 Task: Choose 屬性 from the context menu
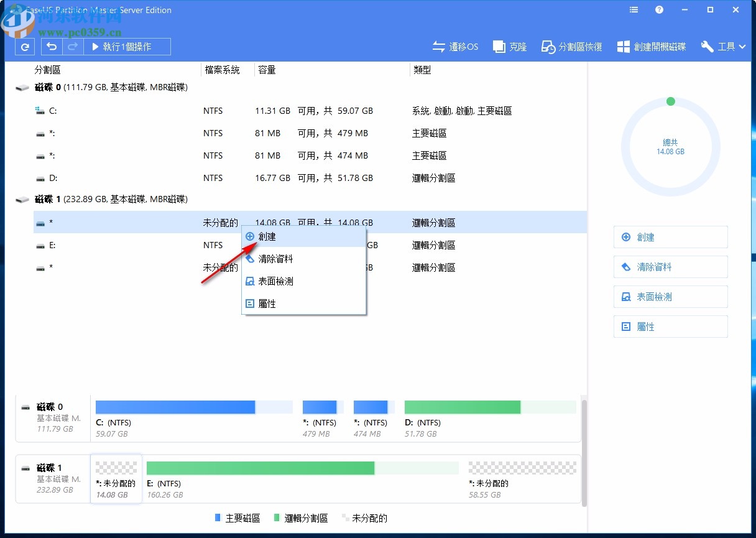[x=272, y=304]
